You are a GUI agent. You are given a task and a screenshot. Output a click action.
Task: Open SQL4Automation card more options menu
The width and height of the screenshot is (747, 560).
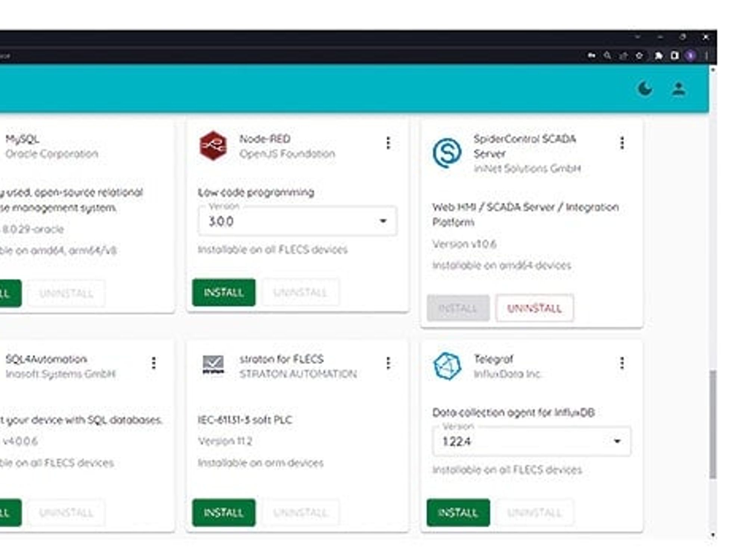tap(154, 363)
